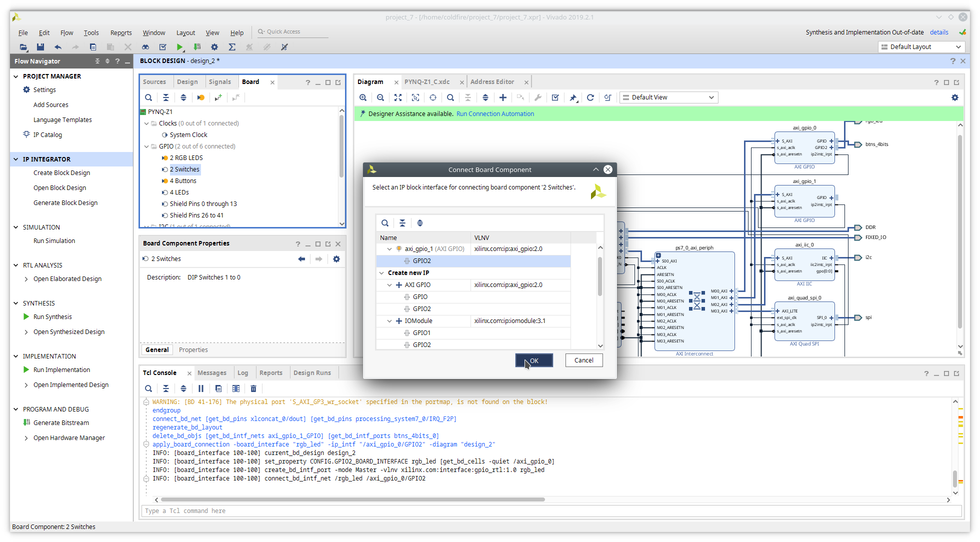Click the Regenerate Layout icon in Diagram
980x542 pixels.
[590, 97]
